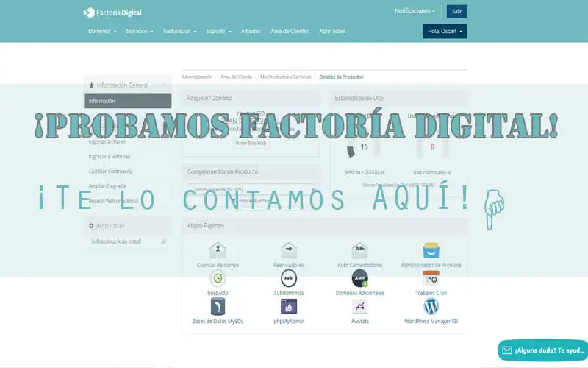This screenshot has width=588, height=368.
Task: Click Cambiar Contraseña link
Action: click(x=111, y=171)
